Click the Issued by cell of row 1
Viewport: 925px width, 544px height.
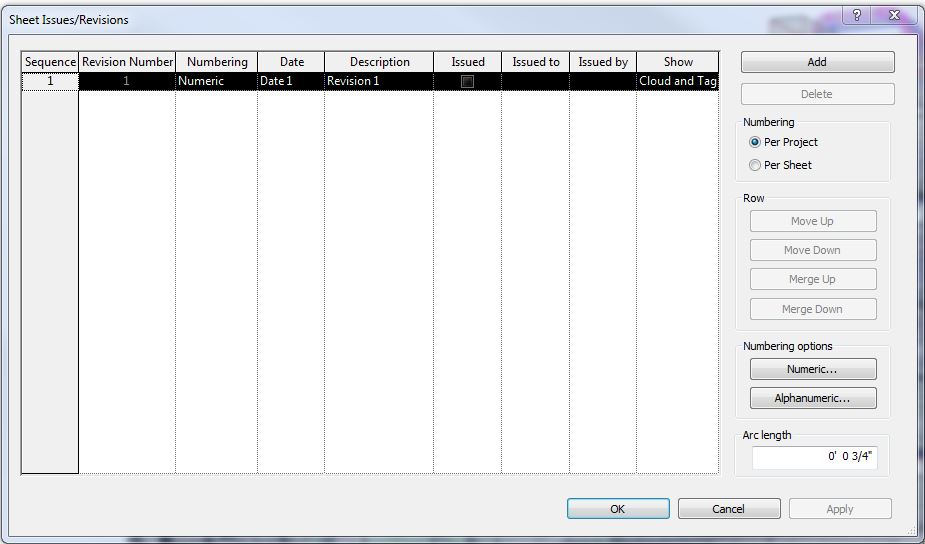[603, 81]
